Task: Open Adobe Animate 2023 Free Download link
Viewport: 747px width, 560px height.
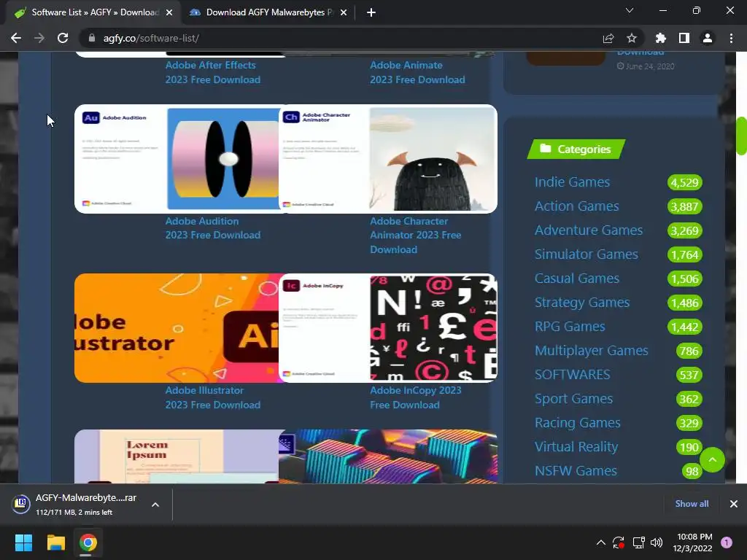Action: (417, 72)
